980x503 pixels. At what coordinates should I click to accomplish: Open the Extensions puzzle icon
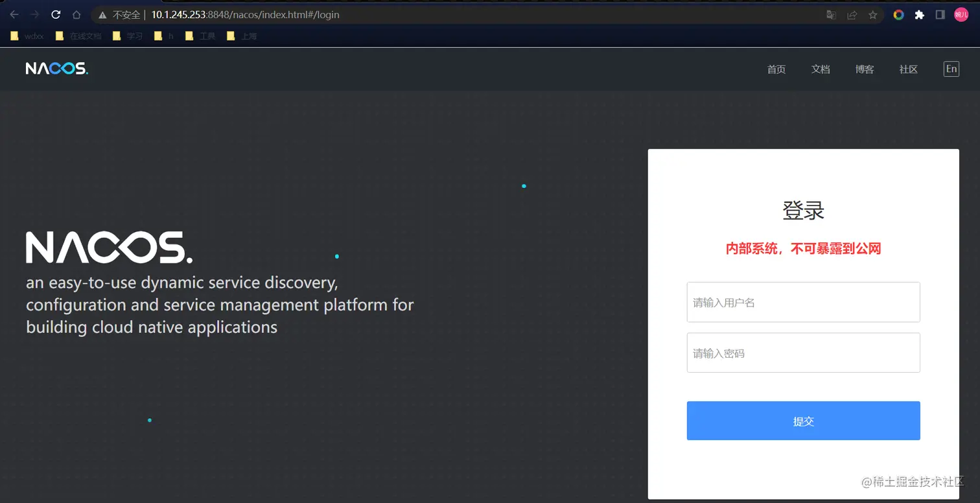919,14
